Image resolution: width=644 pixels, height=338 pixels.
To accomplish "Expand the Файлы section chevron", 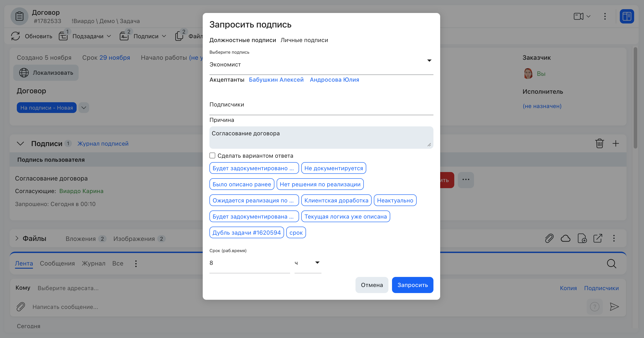I will 17,238.
